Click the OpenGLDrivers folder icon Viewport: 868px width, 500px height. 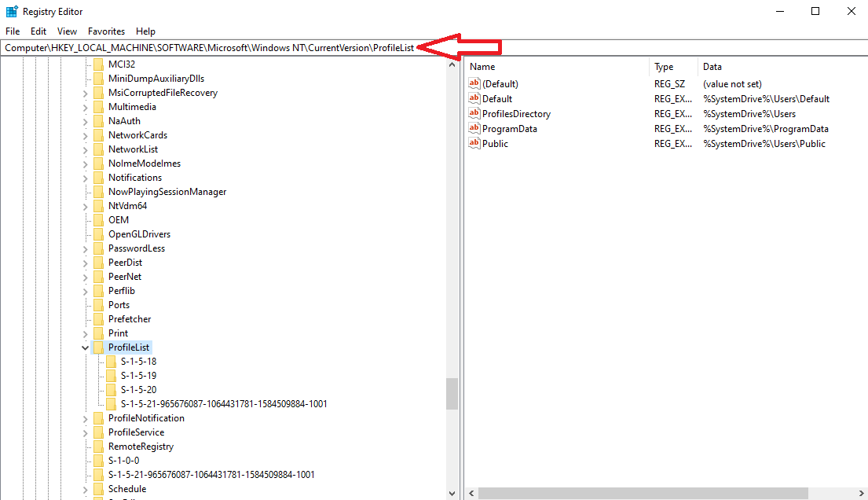point(98,234)
